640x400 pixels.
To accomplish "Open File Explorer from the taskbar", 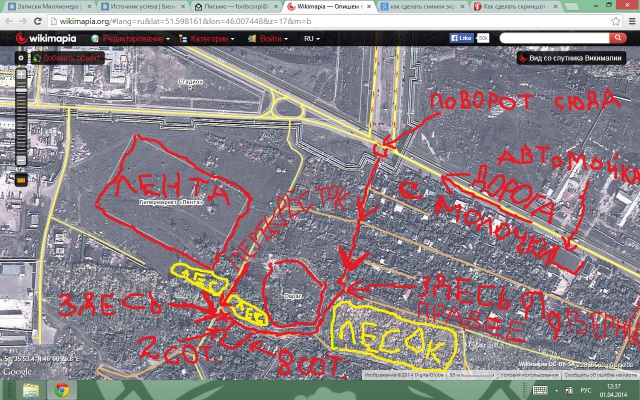I will click(31, 388).
